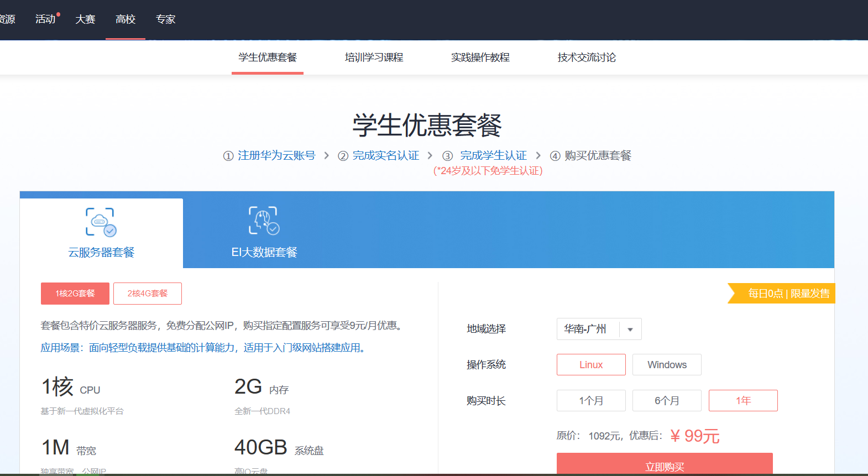Click the cloud server package icon

101,222
